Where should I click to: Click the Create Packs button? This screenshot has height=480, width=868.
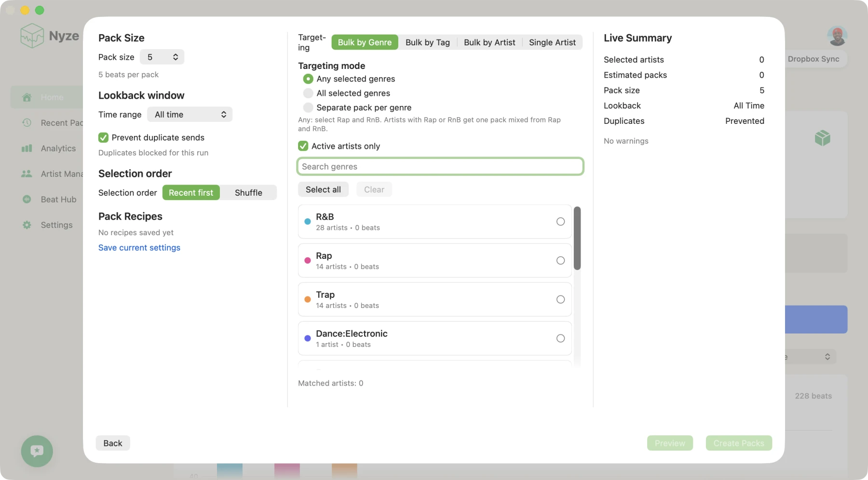coord(739,443)
